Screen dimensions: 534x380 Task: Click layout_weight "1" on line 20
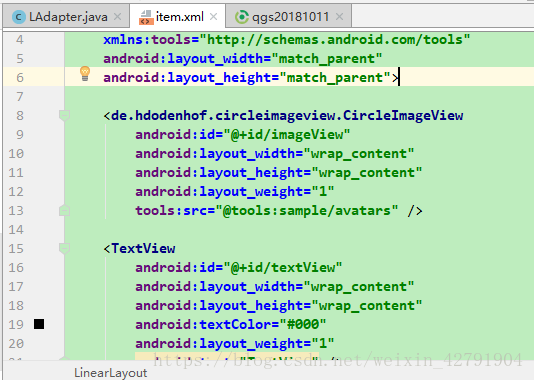[x=323, y=344]
